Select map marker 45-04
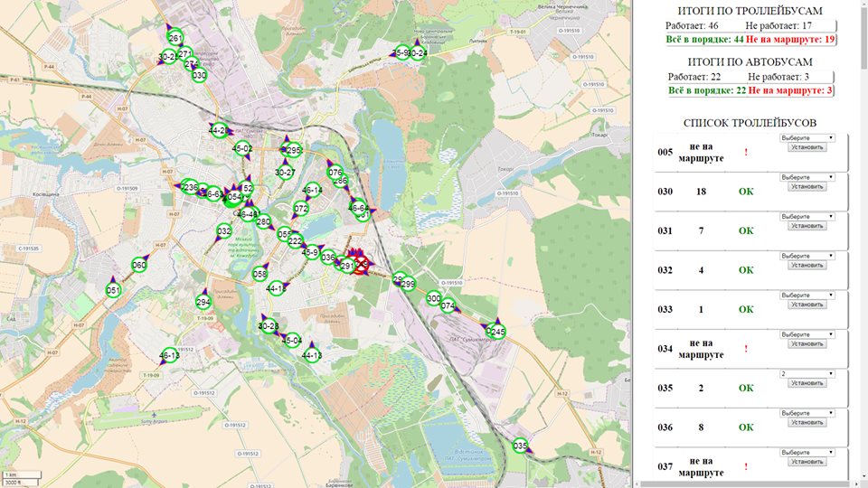Screen dimensions: 868x488 (x=292, y=340)
